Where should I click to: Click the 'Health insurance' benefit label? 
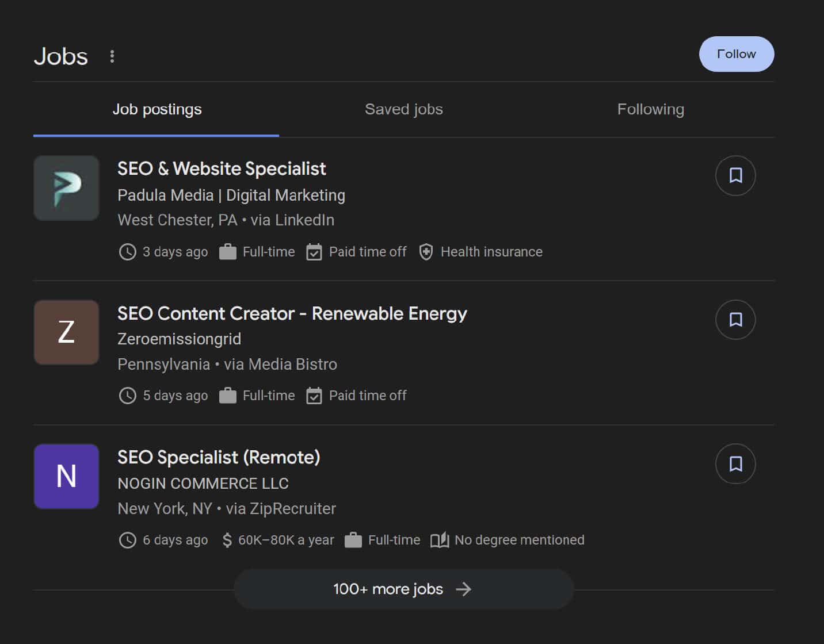491,252
